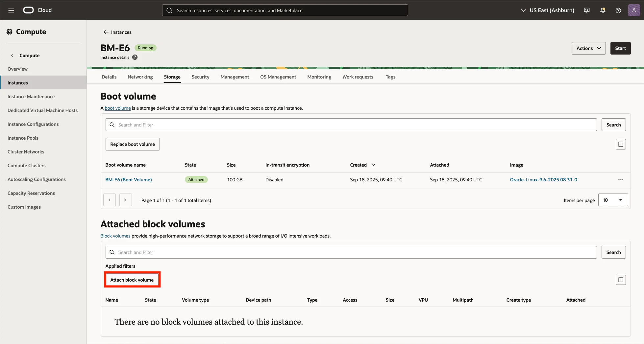Click the Boot volume name column header

point(125,165)
